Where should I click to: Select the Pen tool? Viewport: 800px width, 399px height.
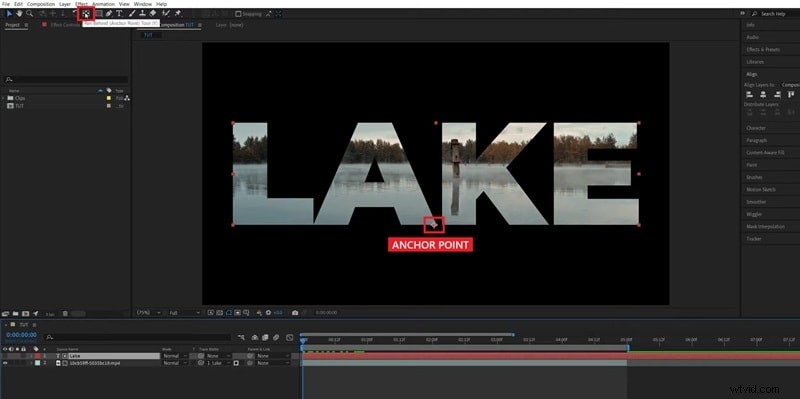coord(109,13)
